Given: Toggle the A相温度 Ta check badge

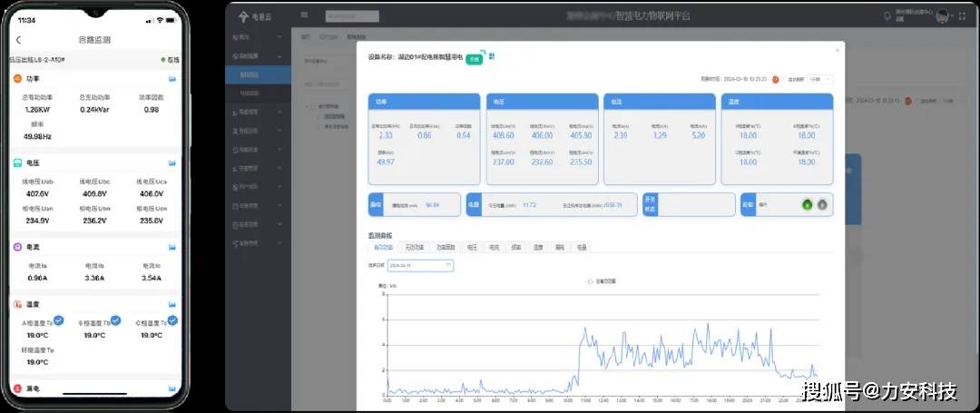Looking at the screenshot, I should point(58,320).
